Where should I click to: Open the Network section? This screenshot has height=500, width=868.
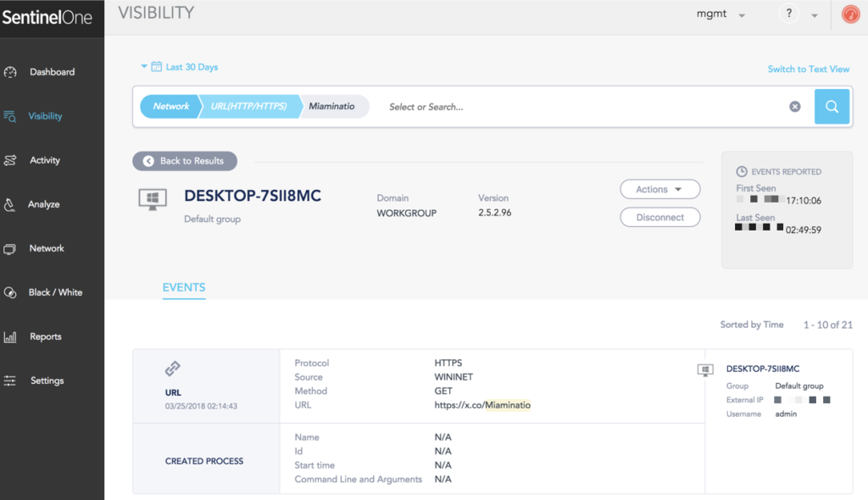(x=51, y=247)
